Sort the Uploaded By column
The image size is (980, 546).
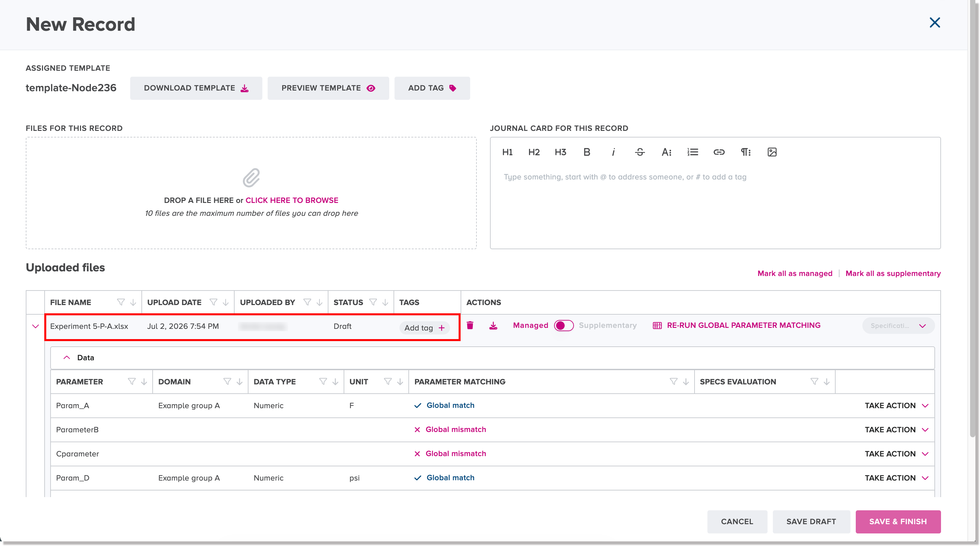[319, 302]
